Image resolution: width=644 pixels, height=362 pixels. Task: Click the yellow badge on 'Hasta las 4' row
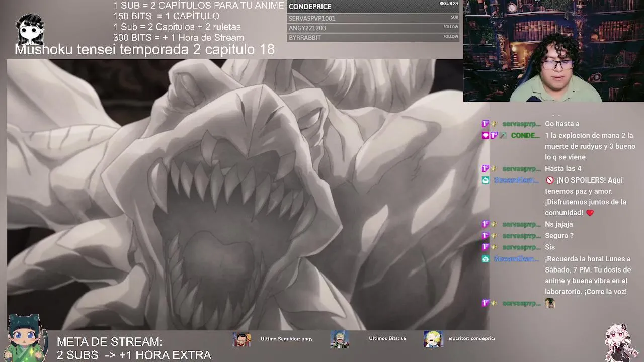point(494,168)
